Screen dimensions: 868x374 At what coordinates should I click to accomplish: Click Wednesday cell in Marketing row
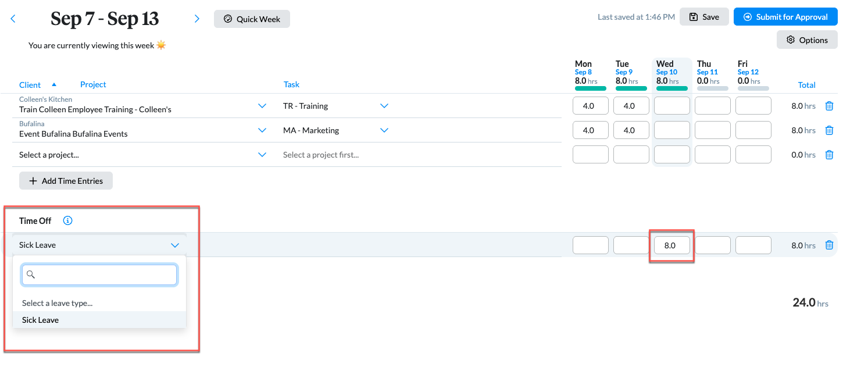coord(672,130)
